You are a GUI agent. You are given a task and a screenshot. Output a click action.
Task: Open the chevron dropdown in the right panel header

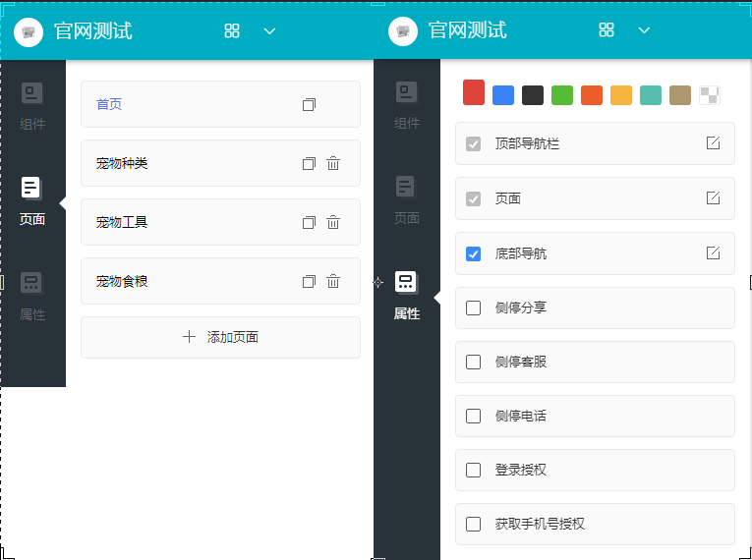(644, 30)
